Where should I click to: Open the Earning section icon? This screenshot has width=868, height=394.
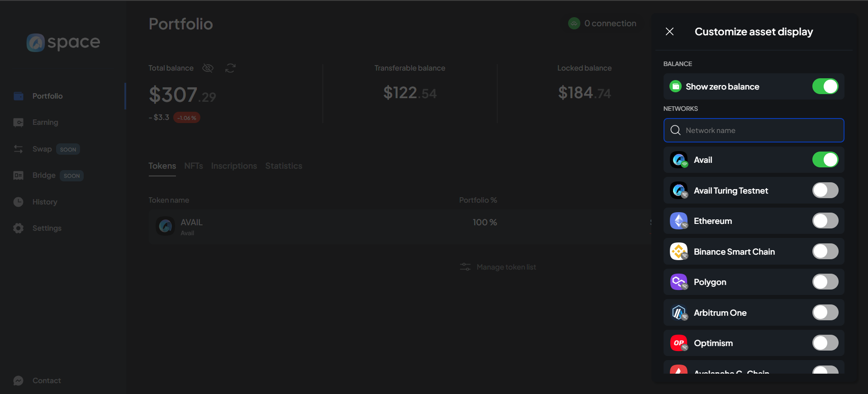pos(19,123)
